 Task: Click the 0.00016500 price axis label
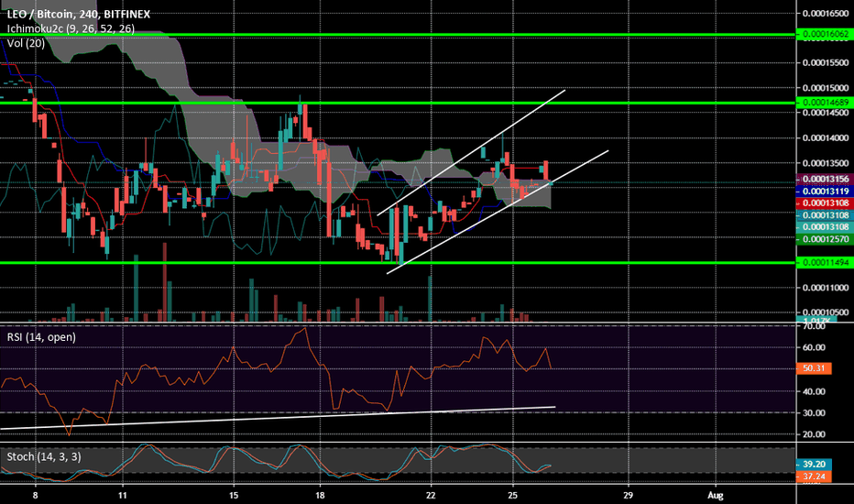[826, 14]
